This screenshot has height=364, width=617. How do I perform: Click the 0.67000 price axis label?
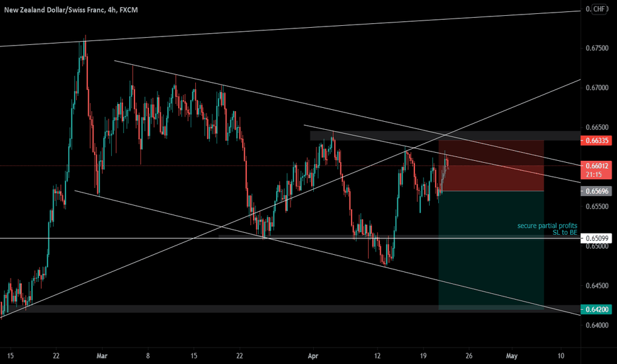[x=597, y=88]
